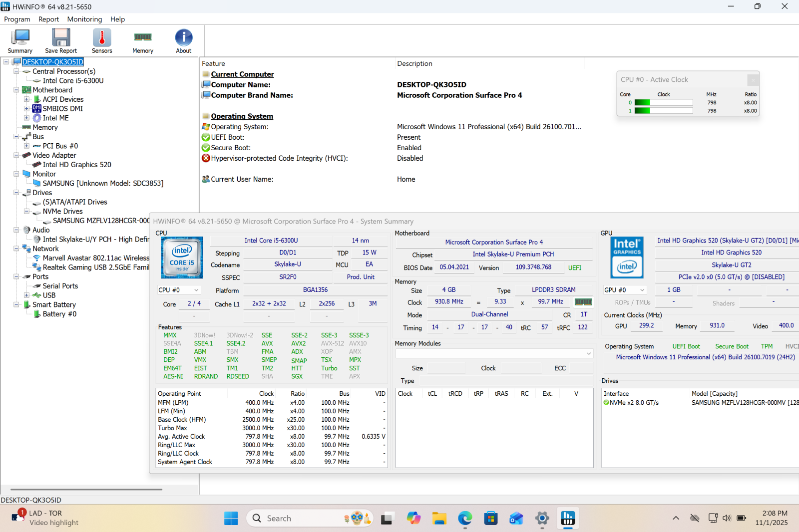Viewport: 799px width, 532px height.
Task: Close the CPU #0 Active Clock panel
Action: point(753,80)
